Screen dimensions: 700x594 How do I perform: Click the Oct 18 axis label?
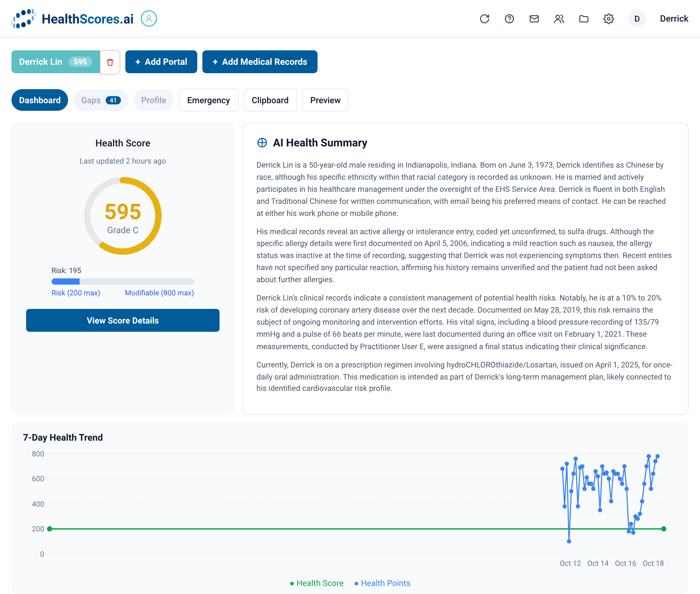coord(653,563)
